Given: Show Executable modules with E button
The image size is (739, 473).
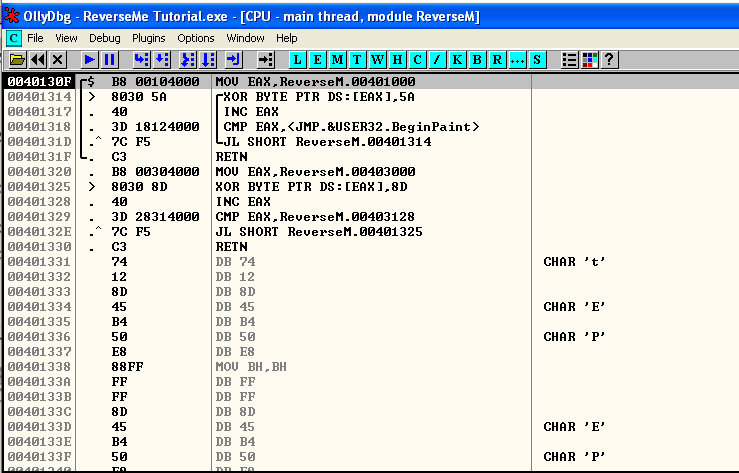Looking at the screenshot, I should pyautogui.click(x=317, y=60).
